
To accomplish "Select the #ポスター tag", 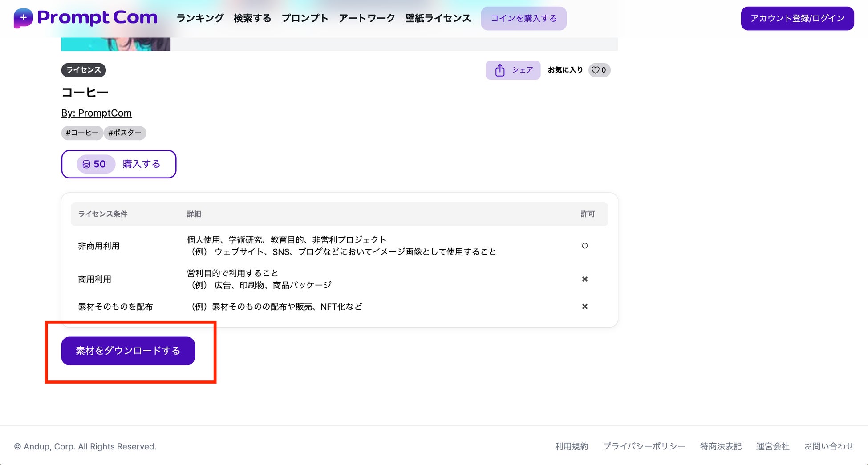I will coord(125,133).
